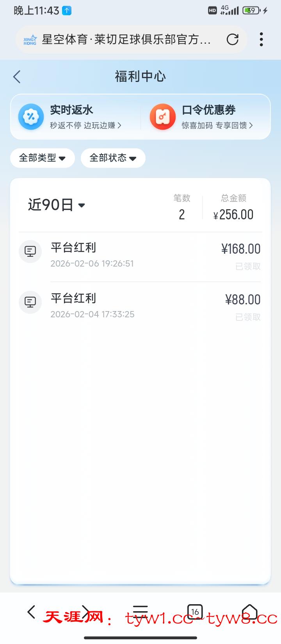
Task: Open 秒返不停 边玩边赚 link
Action: pyautogui.click(x=85, y=126)
